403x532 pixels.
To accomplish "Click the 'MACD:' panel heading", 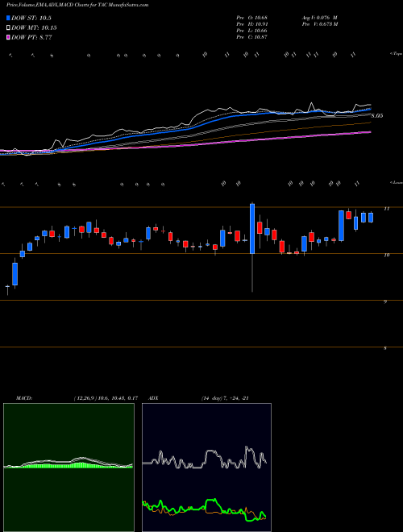I will pyautogui.click(x=23, y=398).
